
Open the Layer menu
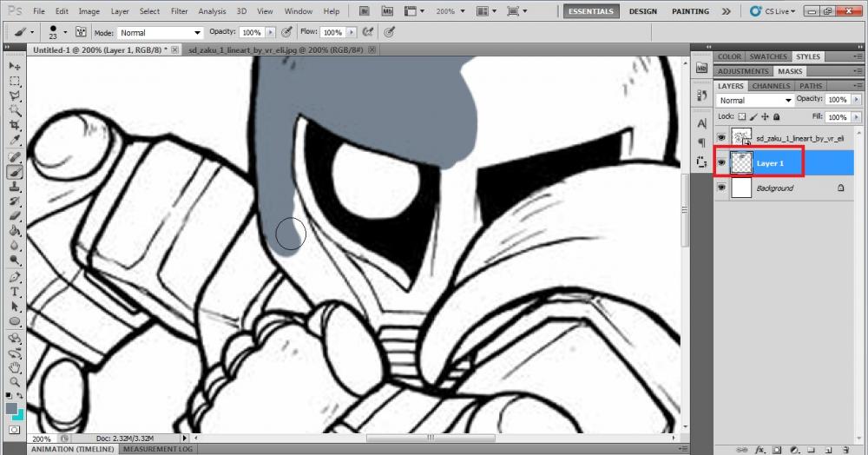click(x=120, y=11)
